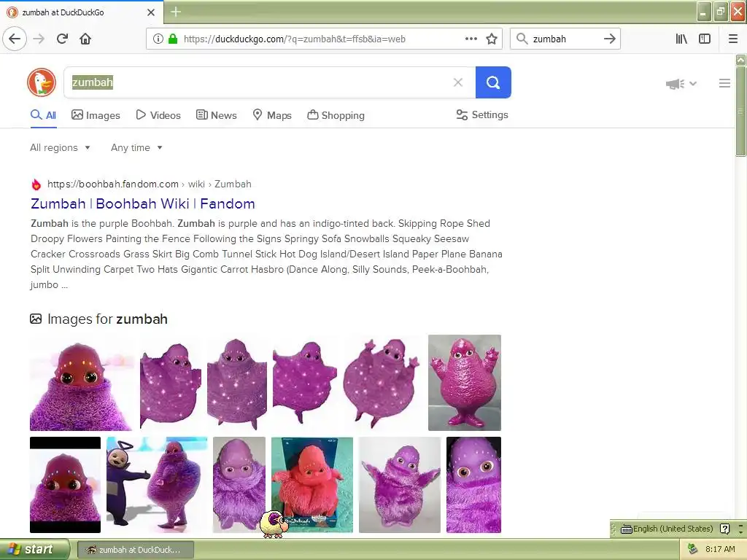
Task: Show site information icon in address bar
Action: [158, 39]
